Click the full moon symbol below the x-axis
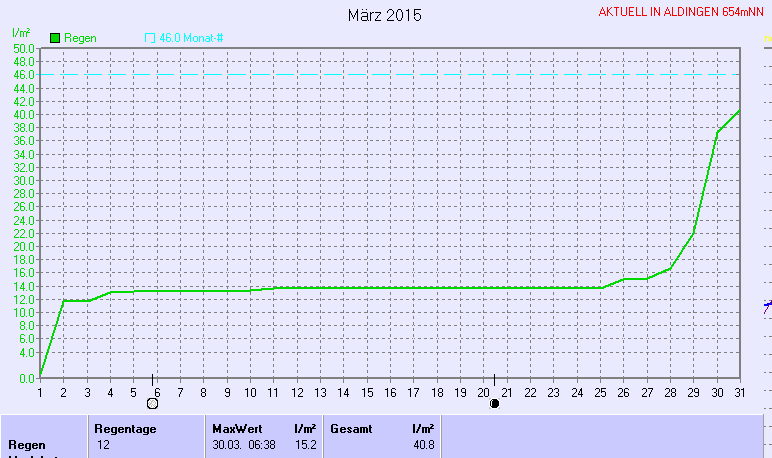772x458 pixels. [x=152, y=404]
